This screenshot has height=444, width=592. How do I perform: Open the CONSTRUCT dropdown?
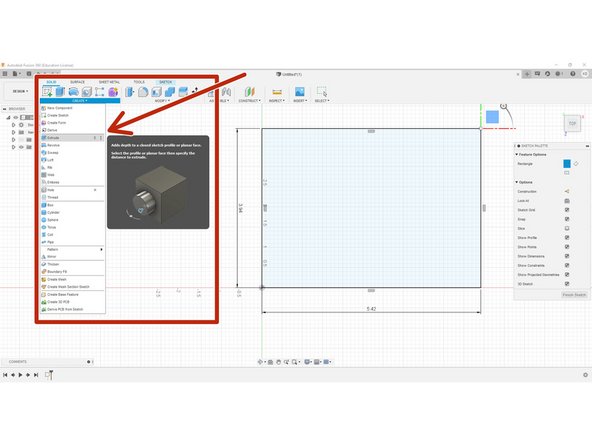click(250, 101)
